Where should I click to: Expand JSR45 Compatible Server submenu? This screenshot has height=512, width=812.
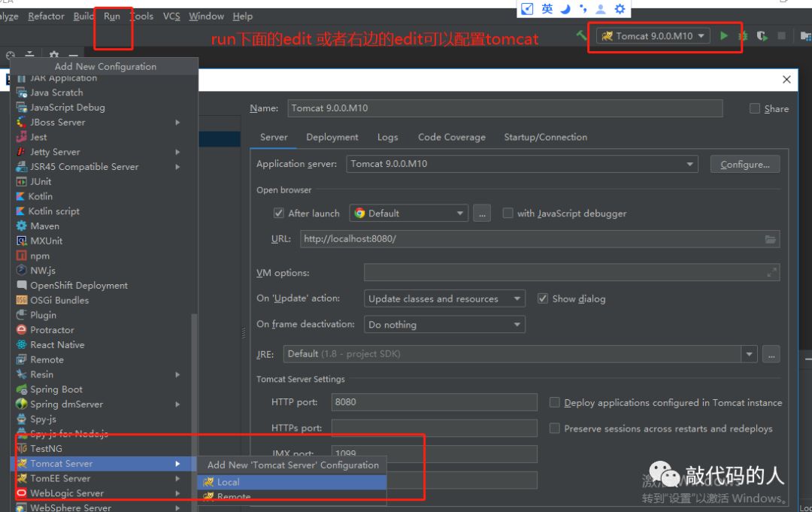[x=177, y=167]
